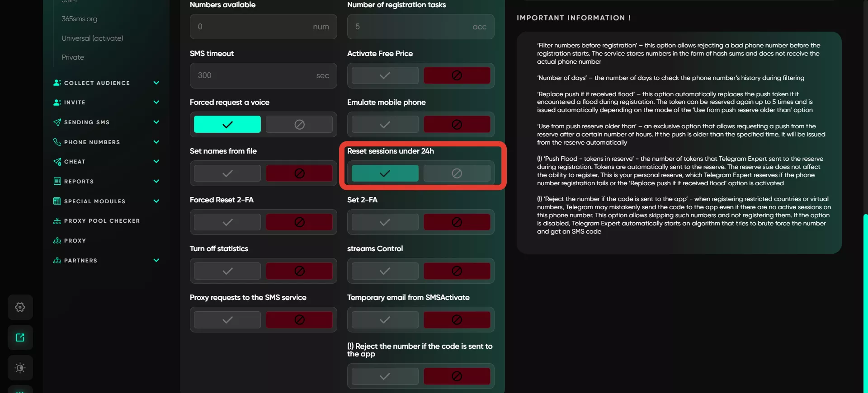Disable Forced Reset 2-FA red button

tap(299, 222)
